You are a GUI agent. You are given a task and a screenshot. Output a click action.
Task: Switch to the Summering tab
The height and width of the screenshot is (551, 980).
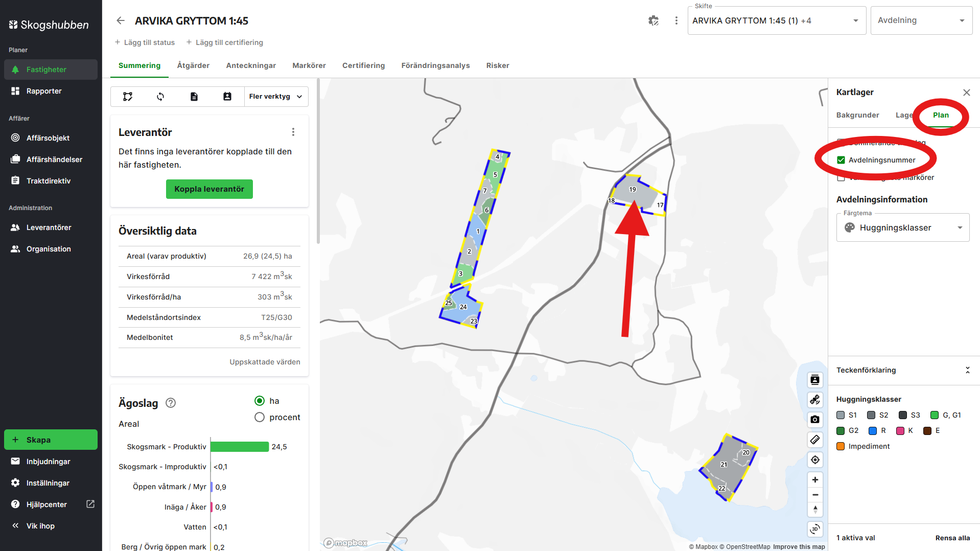[139, 65]
